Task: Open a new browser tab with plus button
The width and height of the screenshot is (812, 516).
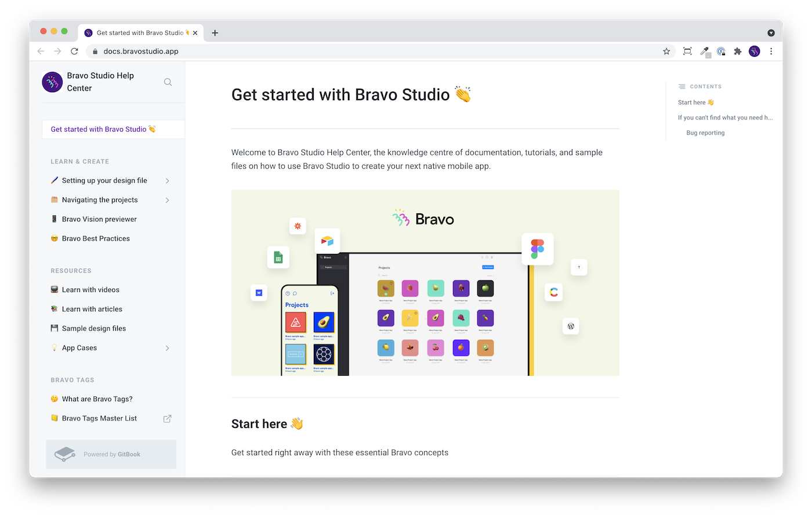Action: tap(215, 33)
